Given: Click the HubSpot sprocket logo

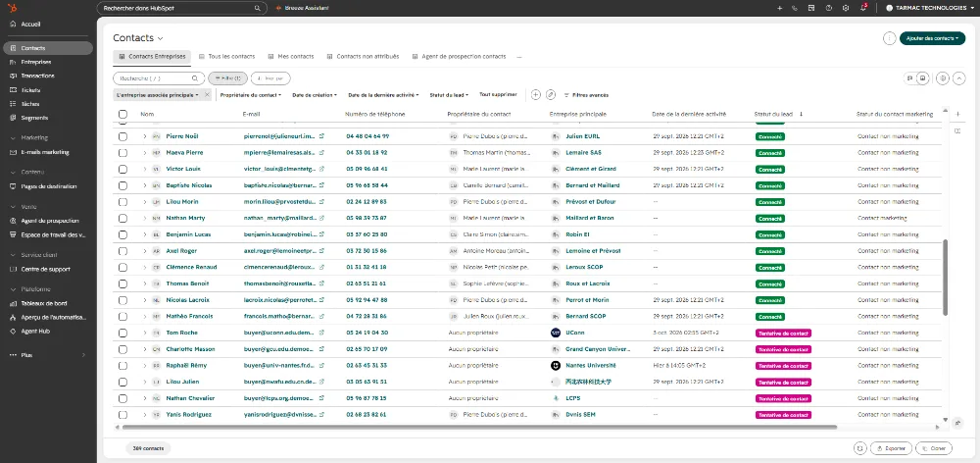Looking at the screenshot, I should 14,8.
